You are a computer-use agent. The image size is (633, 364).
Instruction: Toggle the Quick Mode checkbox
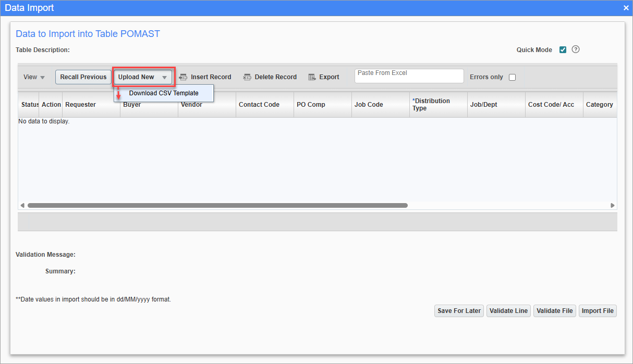(563, 49)
